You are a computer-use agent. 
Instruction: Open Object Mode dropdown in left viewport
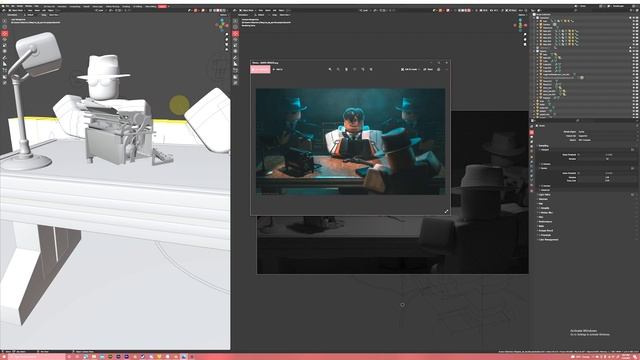[x=17, y=10]
